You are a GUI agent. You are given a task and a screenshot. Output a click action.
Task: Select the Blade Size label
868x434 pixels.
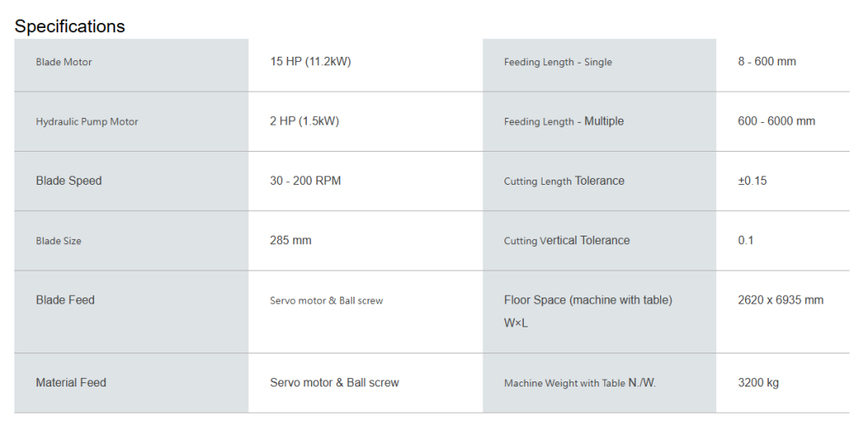point(58,241)
